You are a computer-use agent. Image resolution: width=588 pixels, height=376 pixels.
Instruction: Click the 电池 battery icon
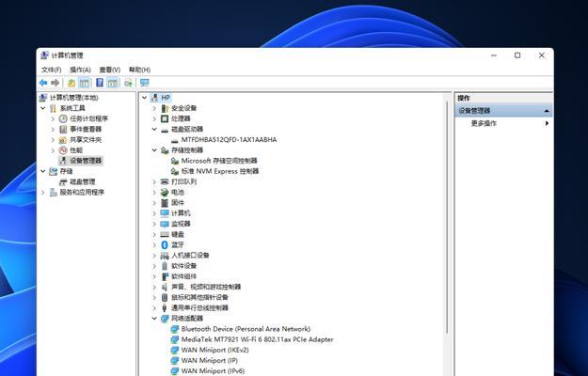coord(165,193)
